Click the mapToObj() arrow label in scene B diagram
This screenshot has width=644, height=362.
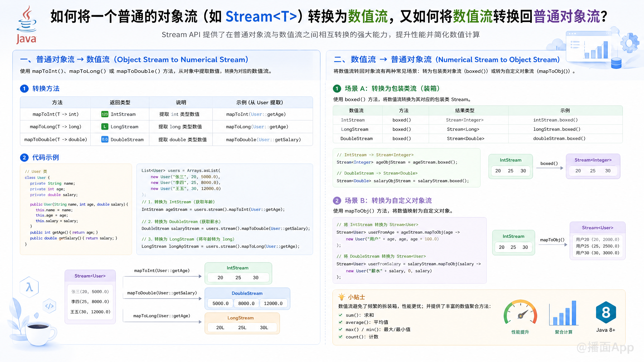tap(552, 240)
